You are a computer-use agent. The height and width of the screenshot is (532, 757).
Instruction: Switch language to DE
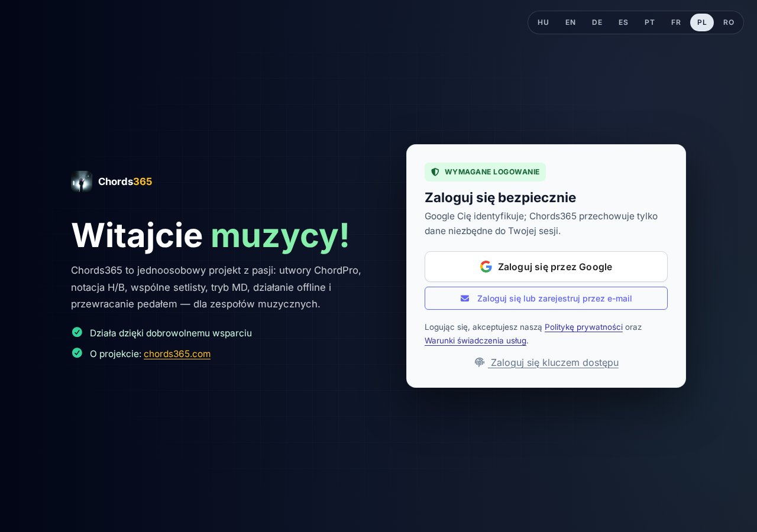(597, 22)
